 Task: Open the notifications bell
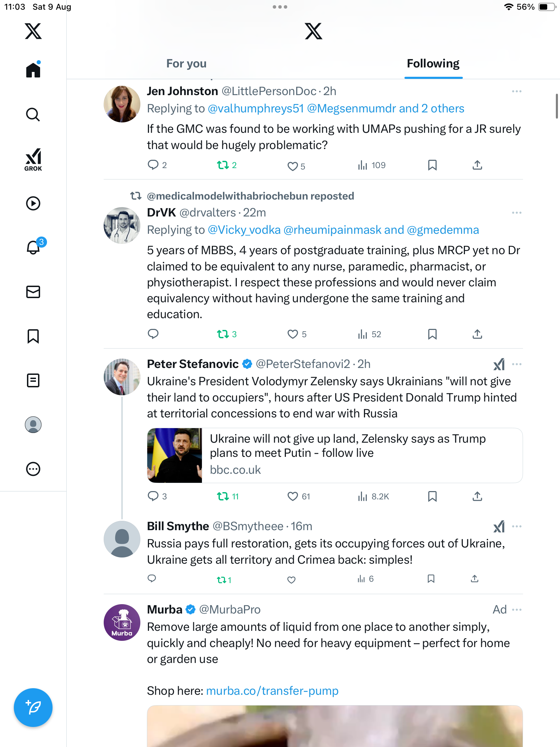coord(33,247)
